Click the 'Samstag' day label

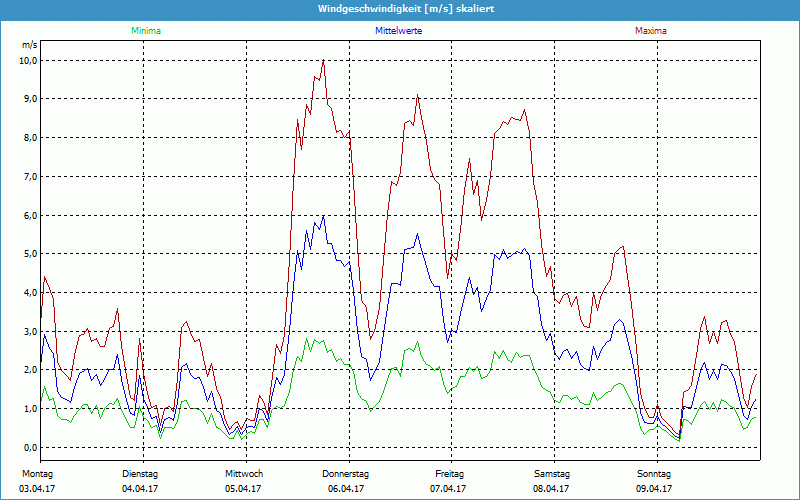click(552, 474)
